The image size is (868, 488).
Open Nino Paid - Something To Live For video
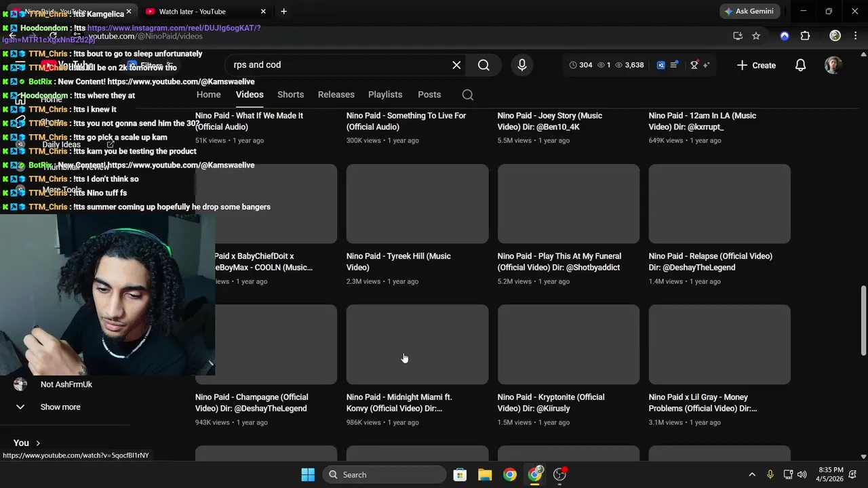(x=406, y=121)
